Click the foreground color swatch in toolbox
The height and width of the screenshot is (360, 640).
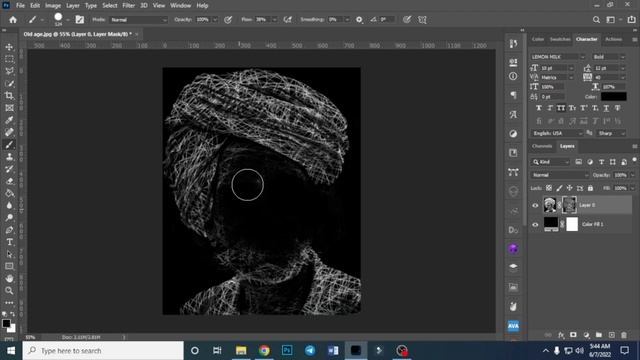(6, 323)
